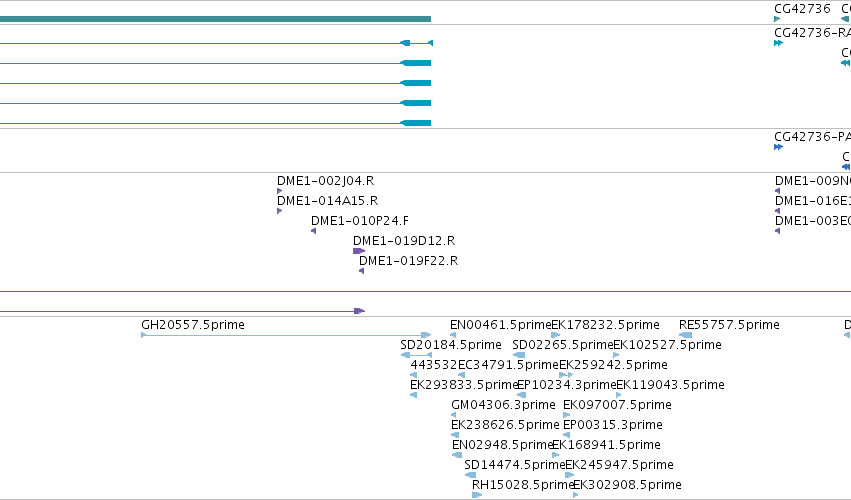
Task: Select the RE55757.5prime EST label
Action: 729,325
